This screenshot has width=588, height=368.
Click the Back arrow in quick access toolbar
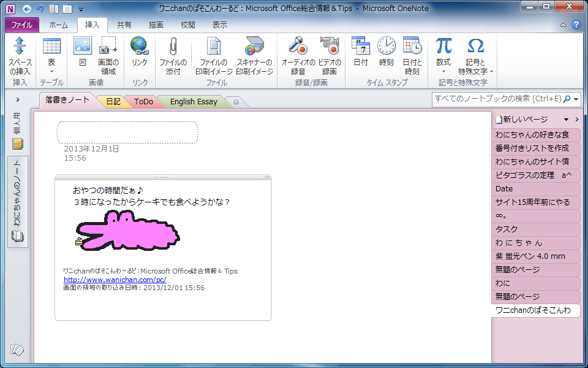click(x=26, y=9)
